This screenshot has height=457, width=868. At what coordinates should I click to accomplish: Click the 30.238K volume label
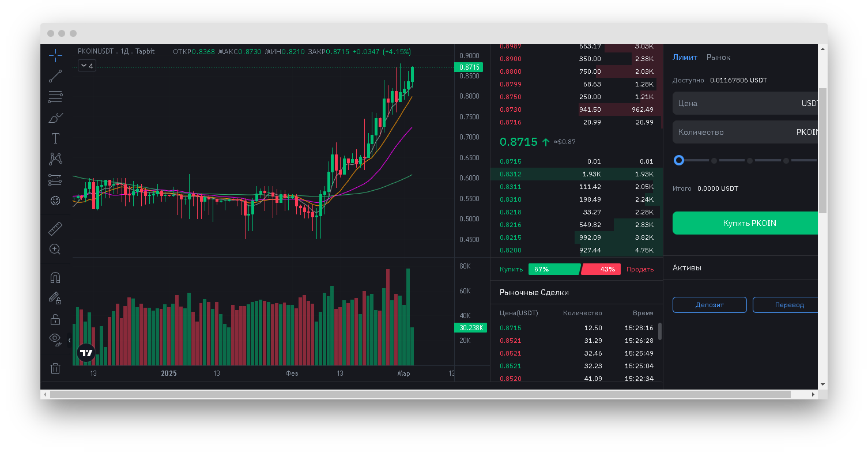pyautogui.click(x=470, y=328)
